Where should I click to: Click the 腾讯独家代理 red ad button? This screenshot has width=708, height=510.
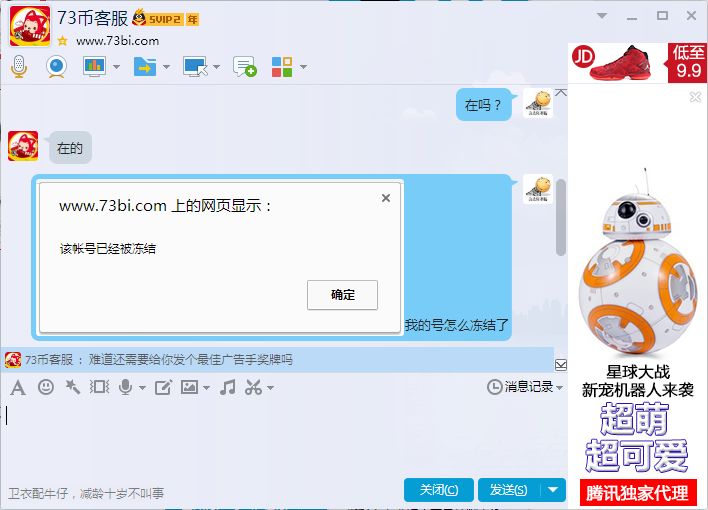(638, 492)
